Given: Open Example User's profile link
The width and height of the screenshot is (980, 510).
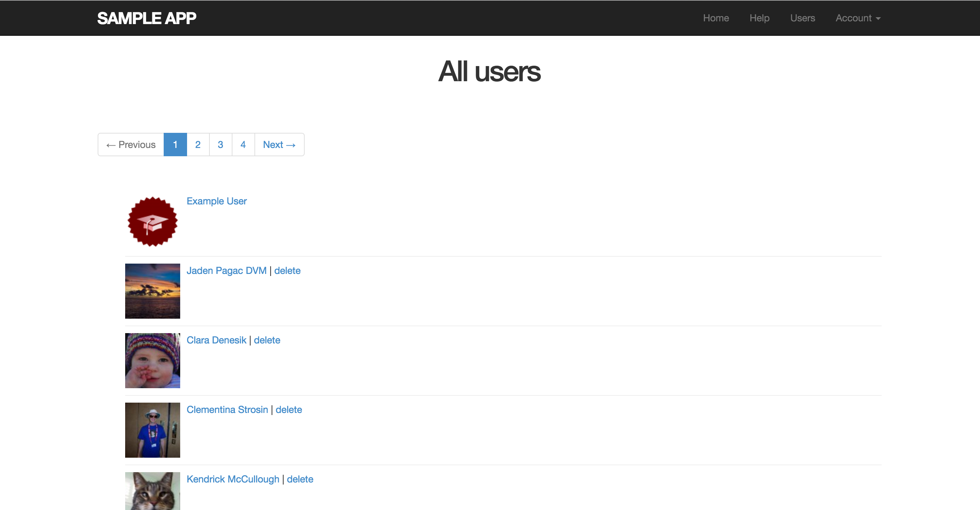Looking at the screenshot, I should point(217,201).
